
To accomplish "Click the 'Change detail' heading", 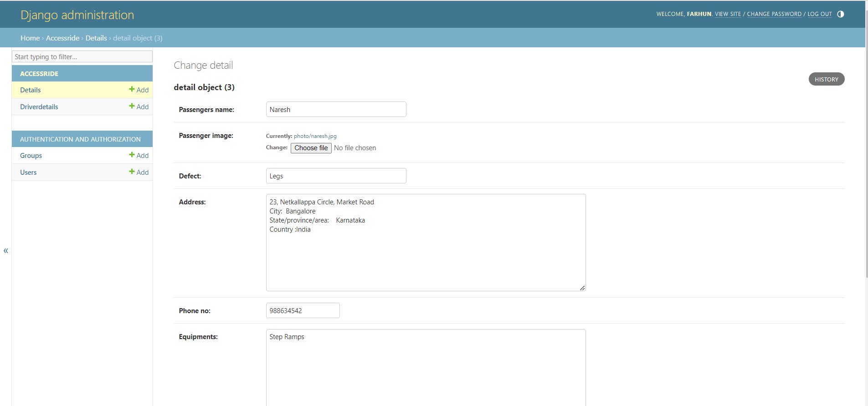I will click(x=203, y=65).
